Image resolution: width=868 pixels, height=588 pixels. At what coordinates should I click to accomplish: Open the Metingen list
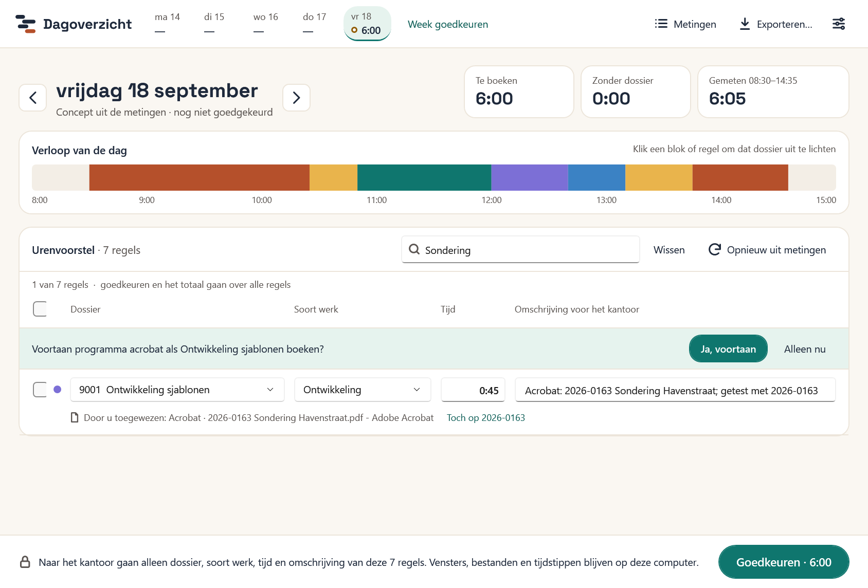tap(685, 24)
